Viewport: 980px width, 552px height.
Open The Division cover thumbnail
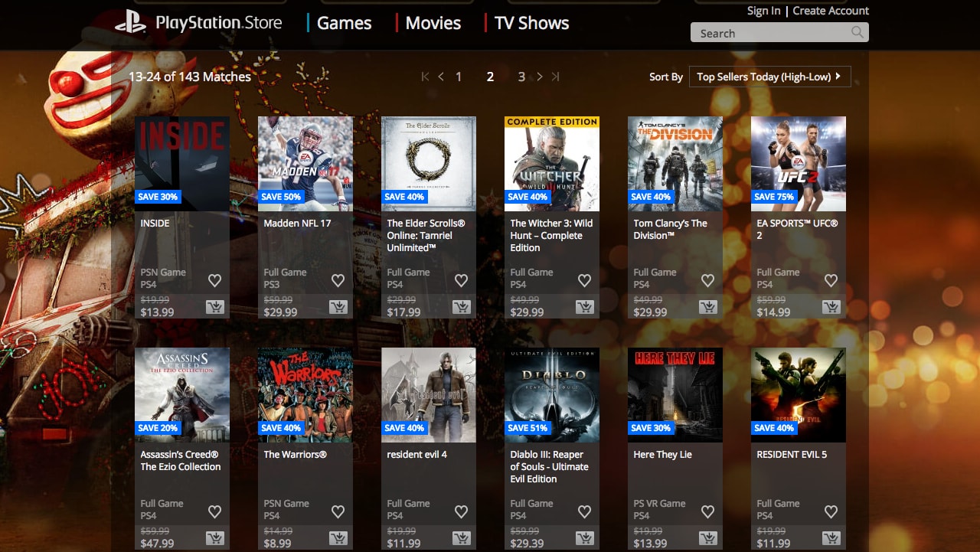click(675, 164)
